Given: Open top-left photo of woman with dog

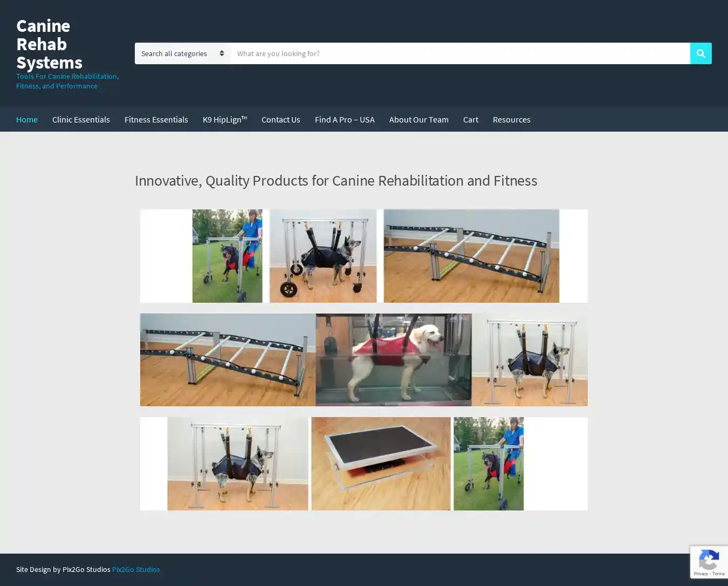Looking at the screenshot, I should tap(227, 256).
